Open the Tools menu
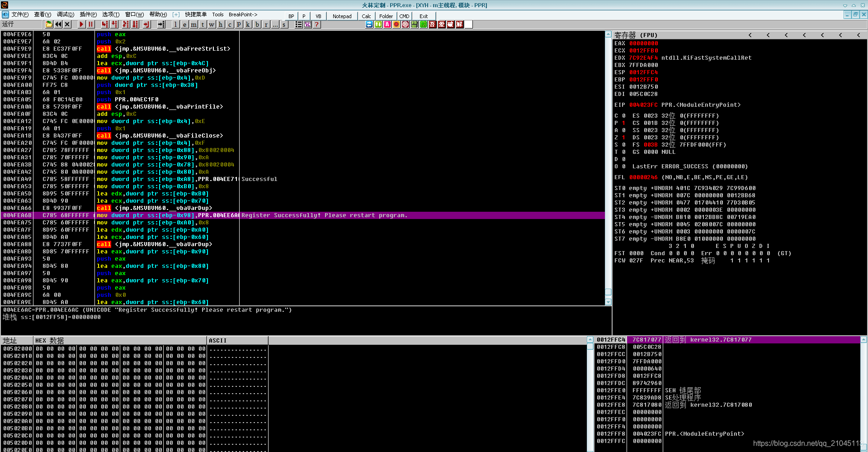 (x=218, y=14)
